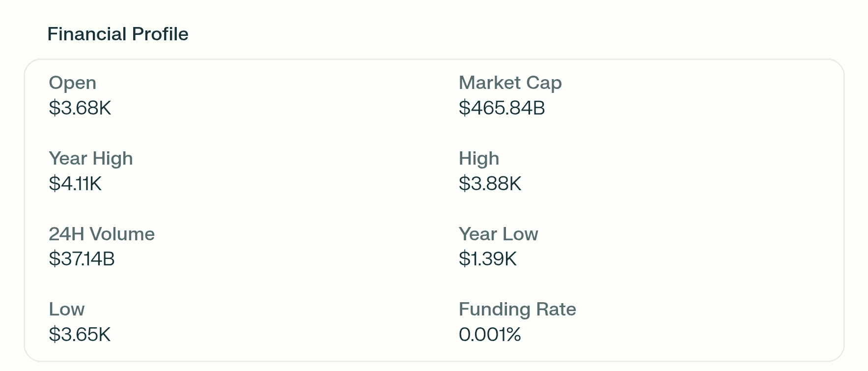Click the $3.65K low value

pos(80,334)
